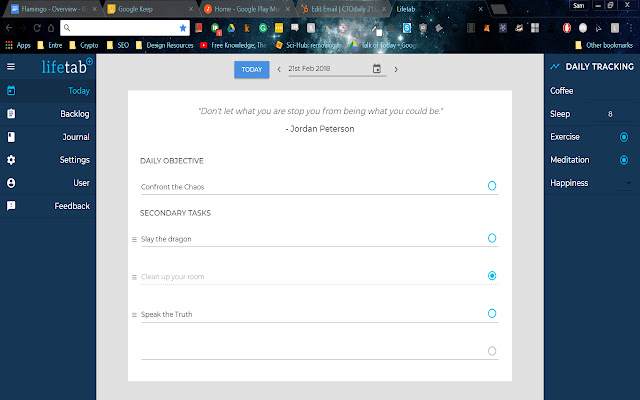
Task: Click the Jordan Peterson quote attribution
Action: (x=320, y=129)
